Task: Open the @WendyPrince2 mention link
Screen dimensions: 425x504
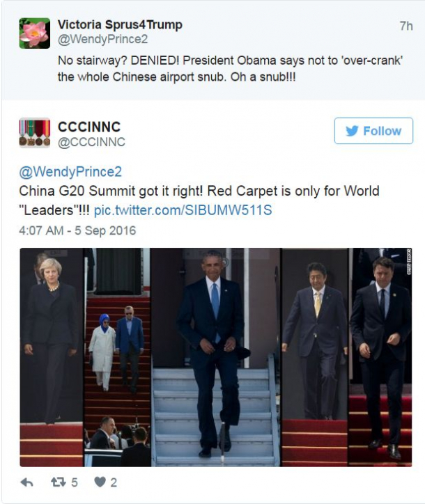Action: (70, 172)
